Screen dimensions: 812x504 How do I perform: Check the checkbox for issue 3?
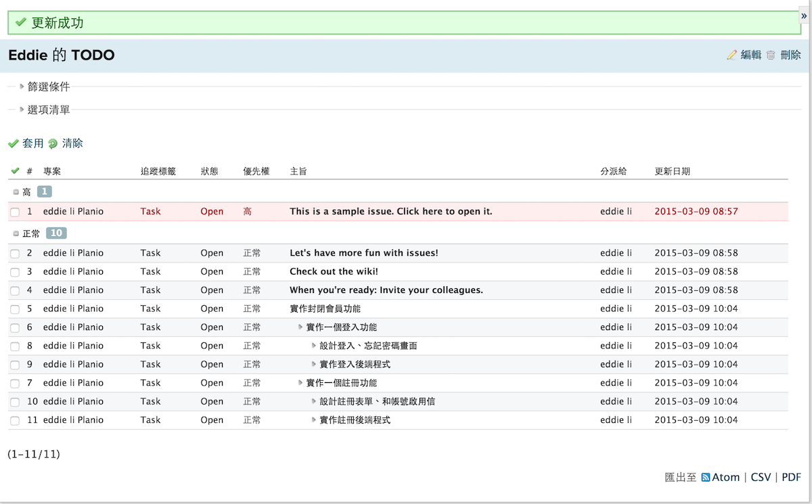pos(15,272)
